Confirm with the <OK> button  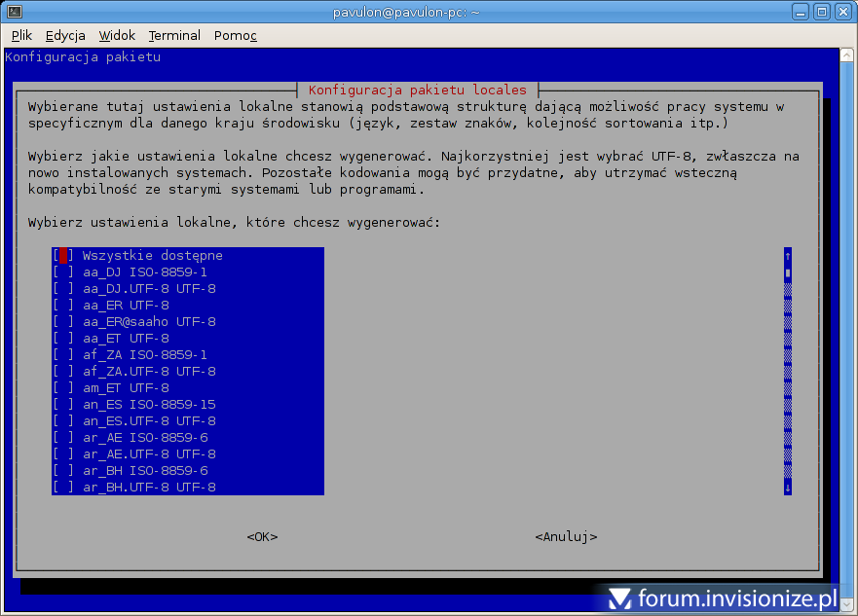tap(262, 537)
